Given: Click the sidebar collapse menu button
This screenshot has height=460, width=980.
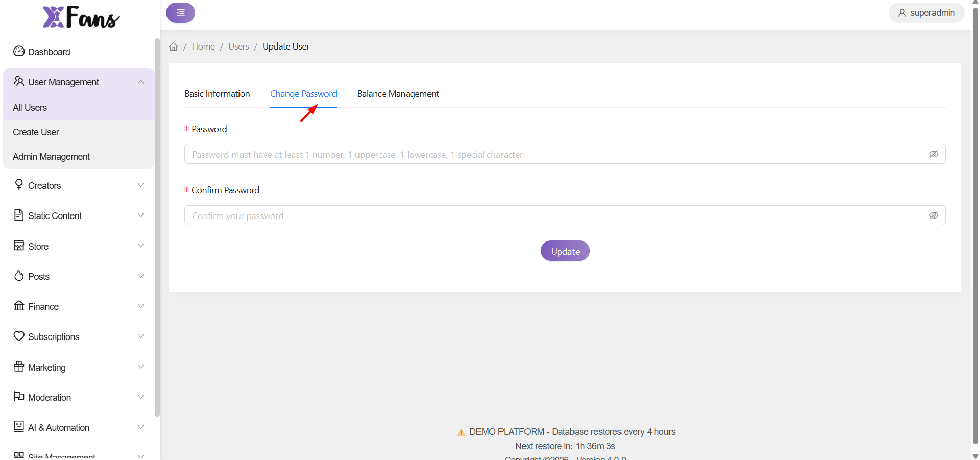Looking at the screenshot, I should 180,13.
